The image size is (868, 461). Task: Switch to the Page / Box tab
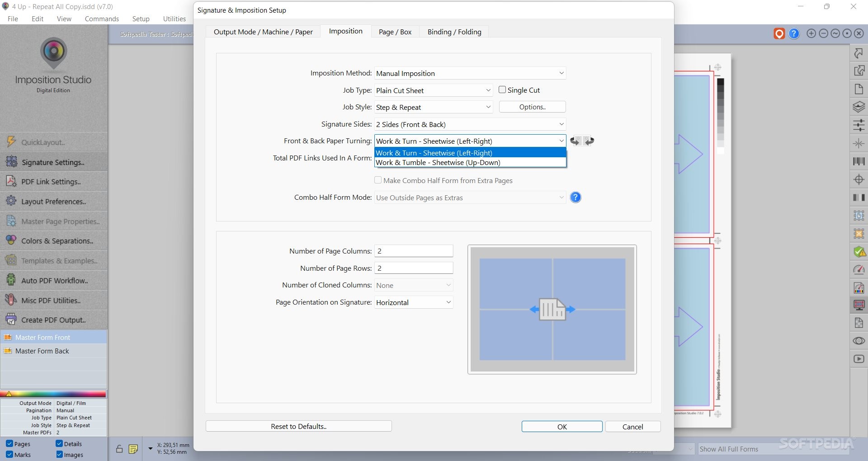395,32
